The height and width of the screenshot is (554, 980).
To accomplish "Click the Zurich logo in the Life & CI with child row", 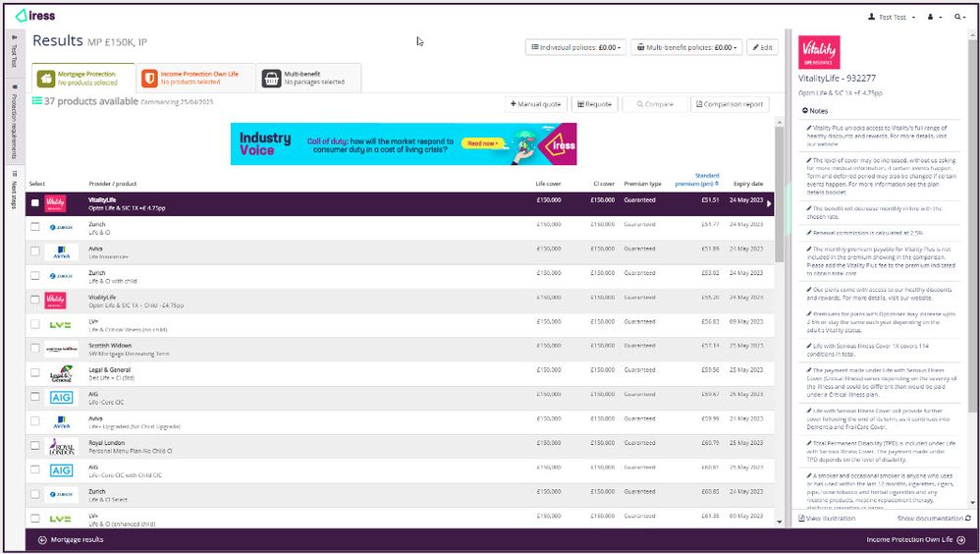I will (61, 276).
